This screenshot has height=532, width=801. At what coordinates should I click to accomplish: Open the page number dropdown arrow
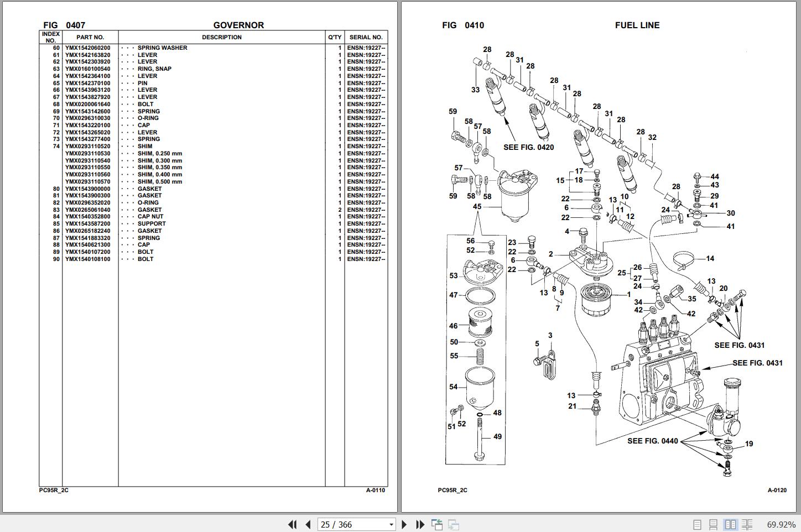point(391,525)
